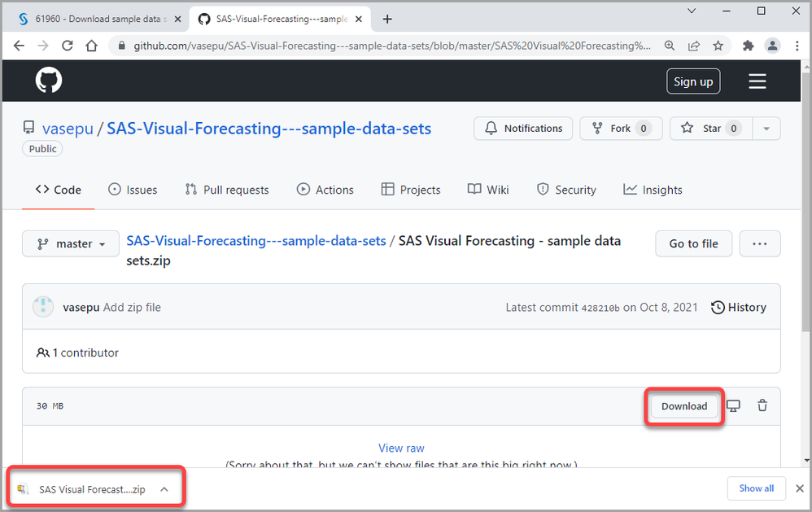Open the three-dot more options button
The height and width of the screenshot is (512, 812).
pos(760,243)
